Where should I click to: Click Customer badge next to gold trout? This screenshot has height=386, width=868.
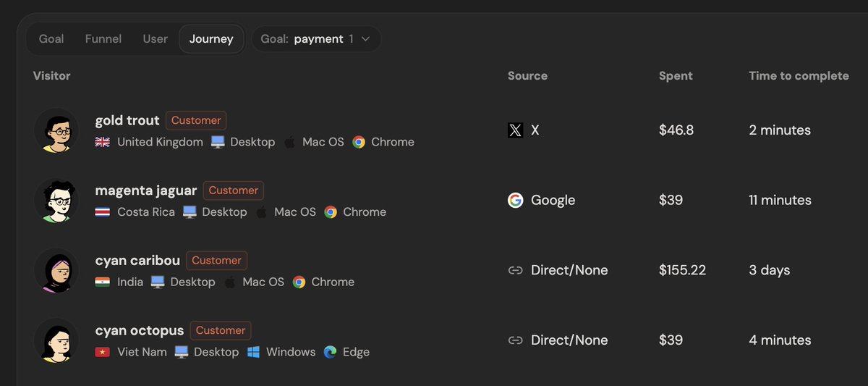pyautogui.click(x=196, y=120)
